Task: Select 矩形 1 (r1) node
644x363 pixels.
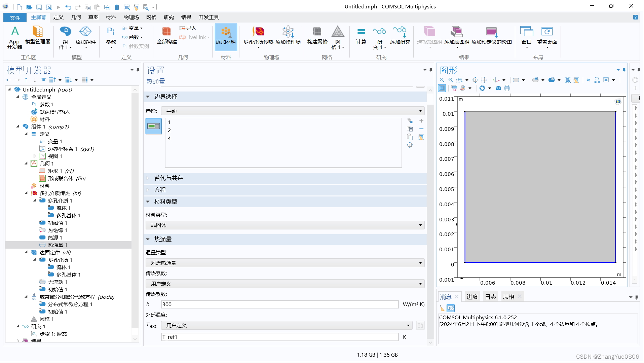Action: [x=61, y=171]
